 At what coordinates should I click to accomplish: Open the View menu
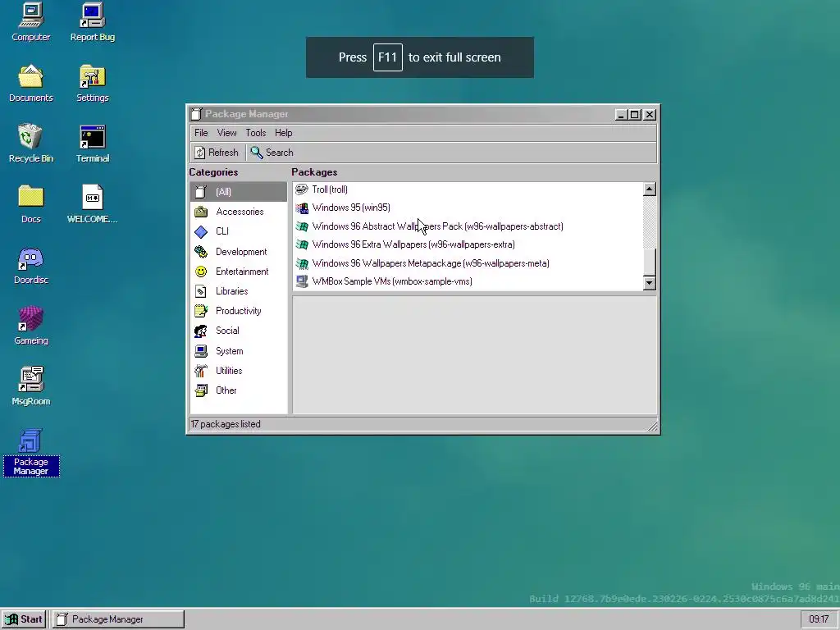tap(226, 133)
